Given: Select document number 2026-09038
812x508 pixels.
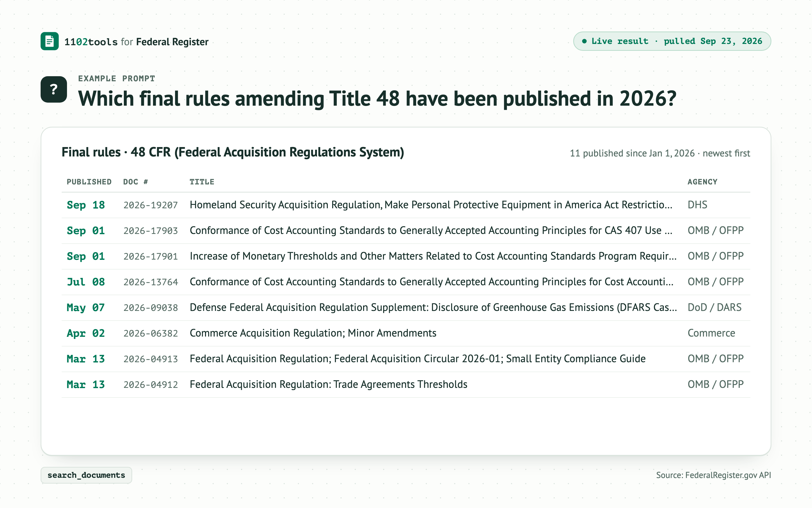Looking at the screenshot, I should pos(151,308).
